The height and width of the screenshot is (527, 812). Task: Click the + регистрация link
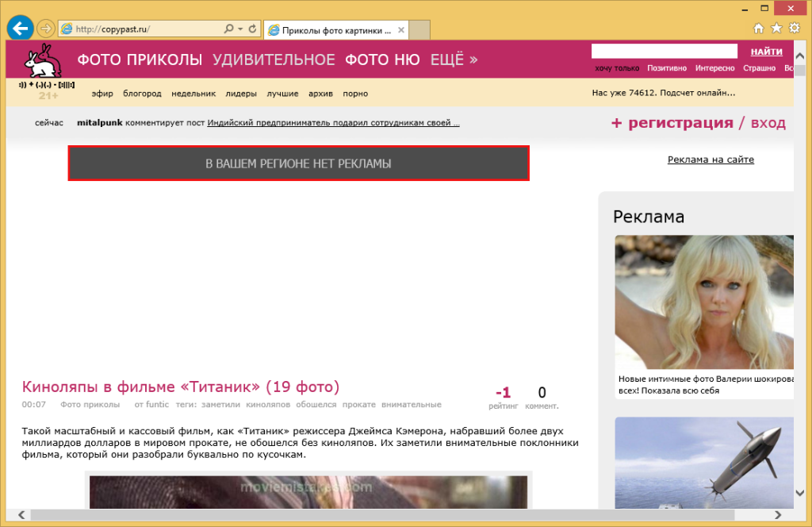tap(672, 123)
